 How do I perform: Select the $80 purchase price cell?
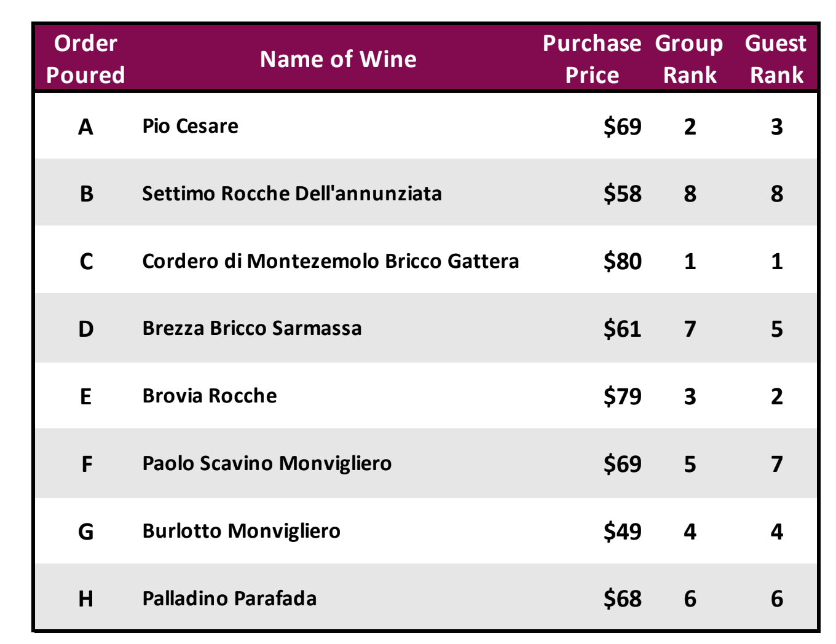pyautogui.click(x=622, y=261)
